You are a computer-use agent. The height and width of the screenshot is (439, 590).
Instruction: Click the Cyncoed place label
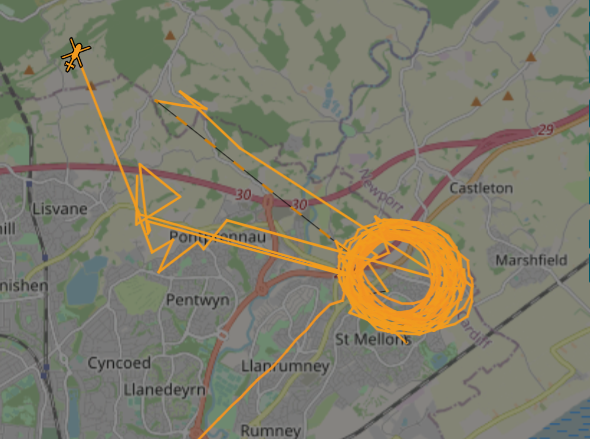[119, 363]
